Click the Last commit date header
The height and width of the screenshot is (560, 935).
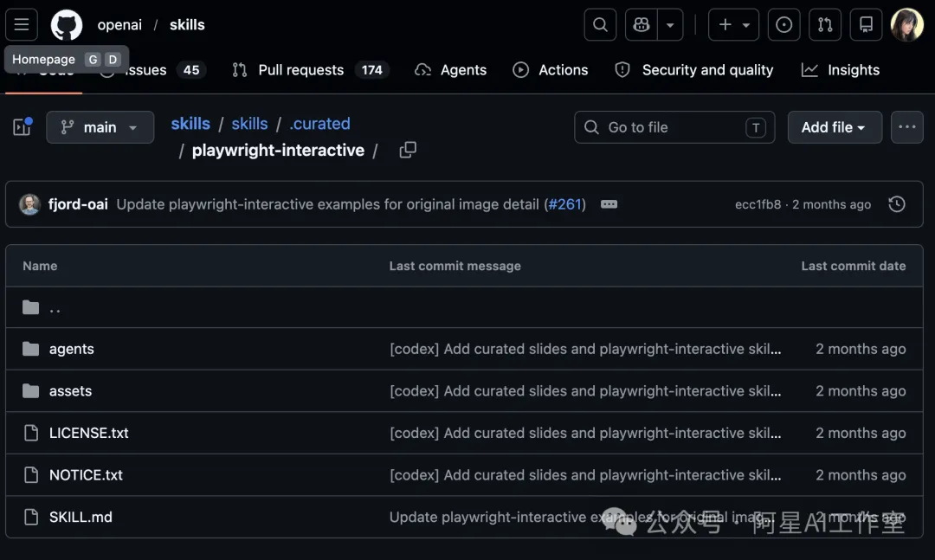tap(854, 266)
